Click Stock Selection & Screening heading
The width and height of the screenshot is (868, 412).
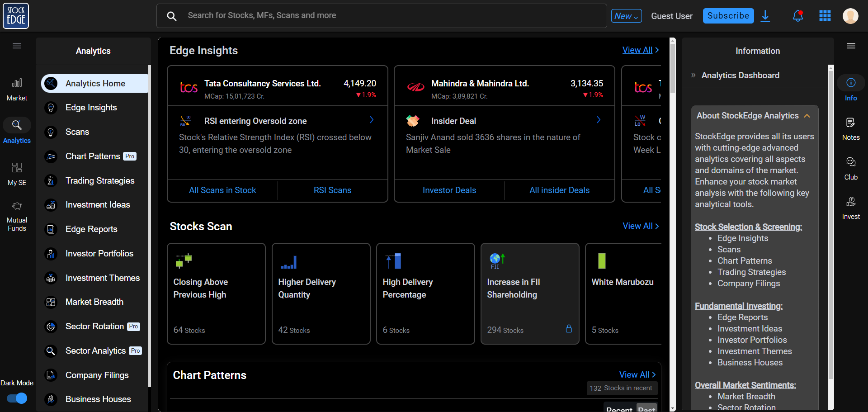point(748,227)
